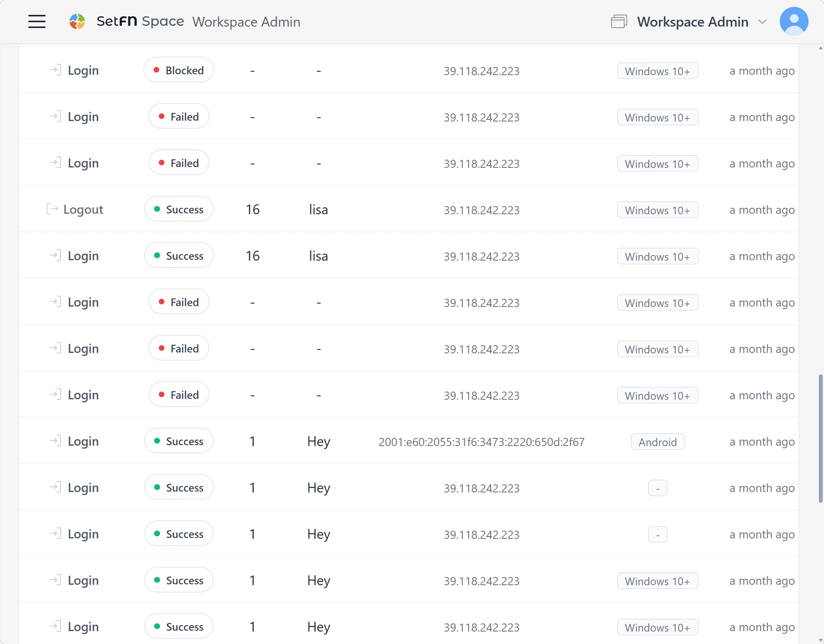
Task: Click 'a month ago' in the Logout row
Action: click(x=762, y=210)
